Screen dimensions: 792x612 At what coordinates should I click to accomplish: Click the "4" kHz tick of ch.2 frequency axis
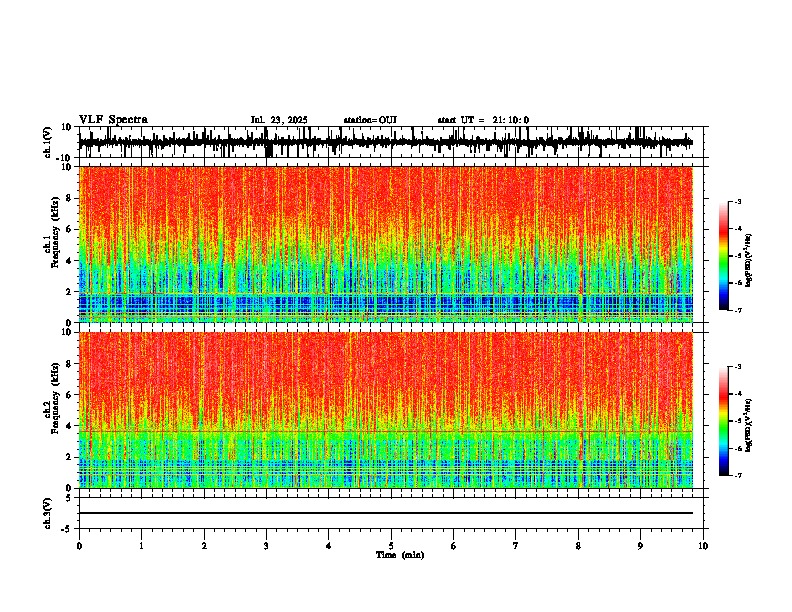(x=69, y=426)
